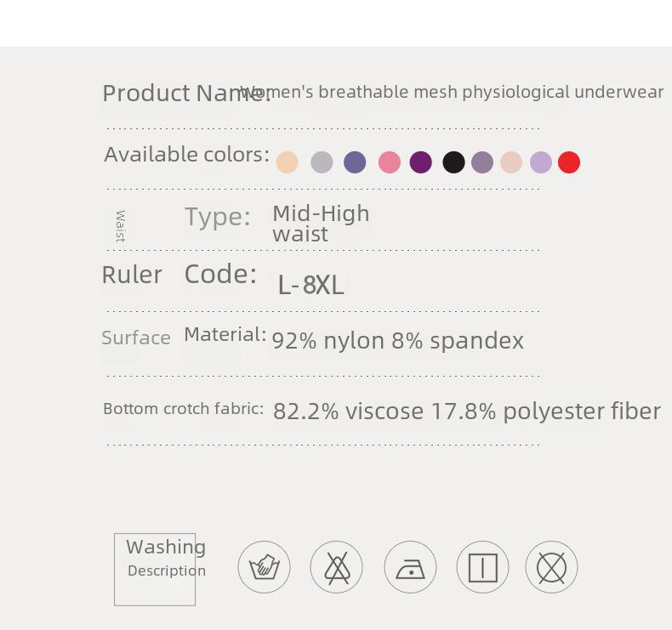Click the 92% nylon 8% spandex text
Viewport: 672px width, 630px height.
point(398,341)
